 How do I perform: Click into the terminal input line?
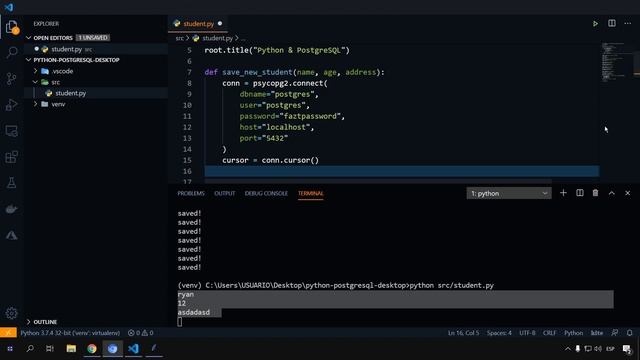coord(180,322)
